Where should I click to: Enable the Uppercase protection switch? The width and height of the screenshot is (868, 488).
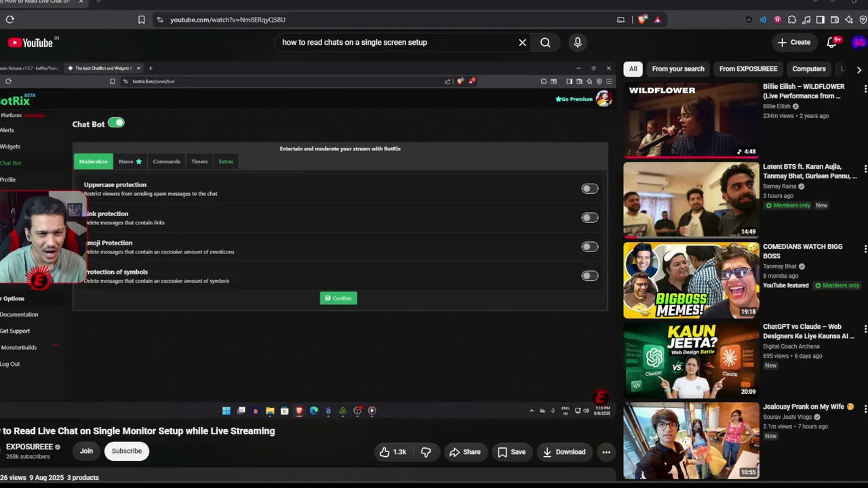pyautogui.click(x=589, y=188)
